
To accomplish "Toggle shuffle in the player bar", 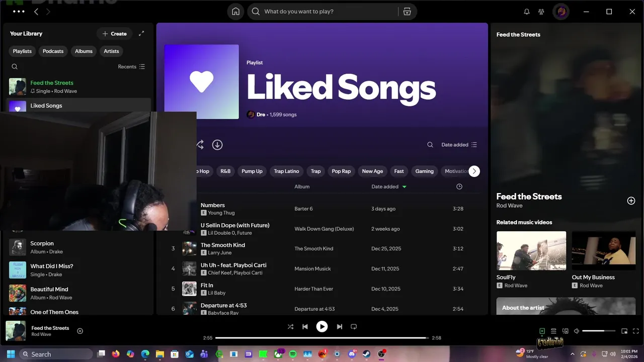I will (x=290, y=327).
